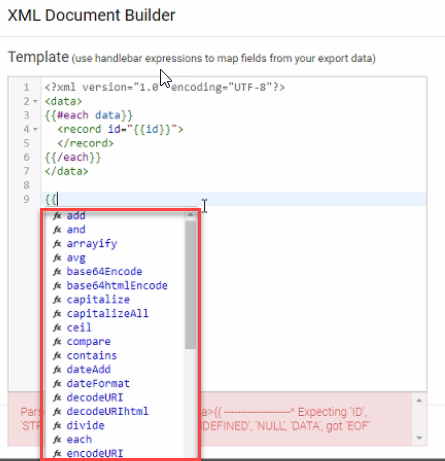Click the fx icon next to ceil
The height and width of the screenshot is (461, 445).
coord(57,328)
